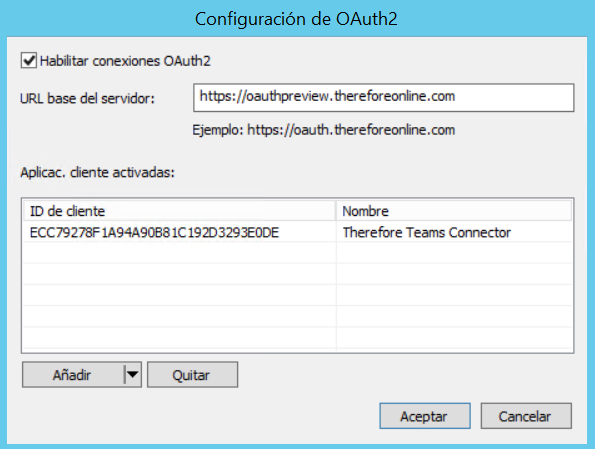Viewport: 595px width, 449px height.
Task: Click the Ejemplo URL hint text
Action: pos(324,130)
